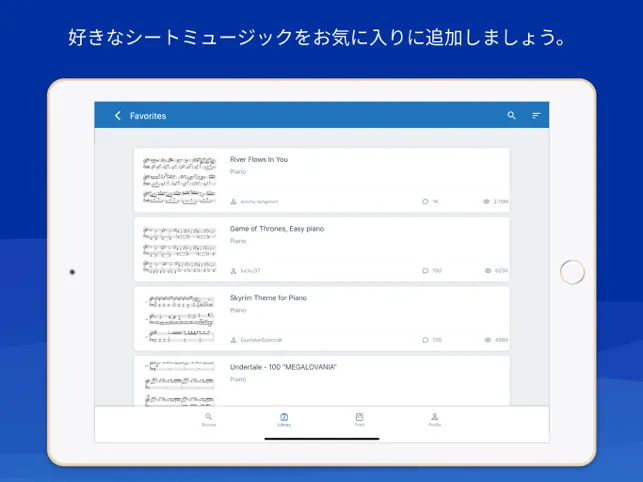
Task: Select the River Flows In You title
Action: click(x=259, y=160)
